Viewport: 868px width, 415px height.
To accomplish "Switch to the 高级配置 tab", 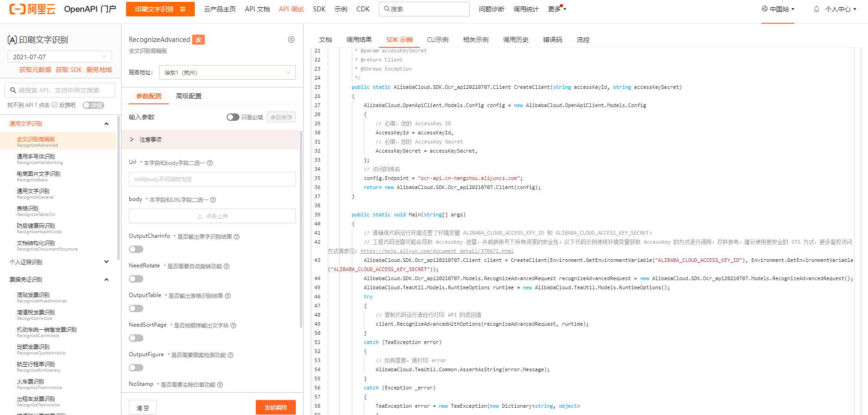I will [189, 96].
